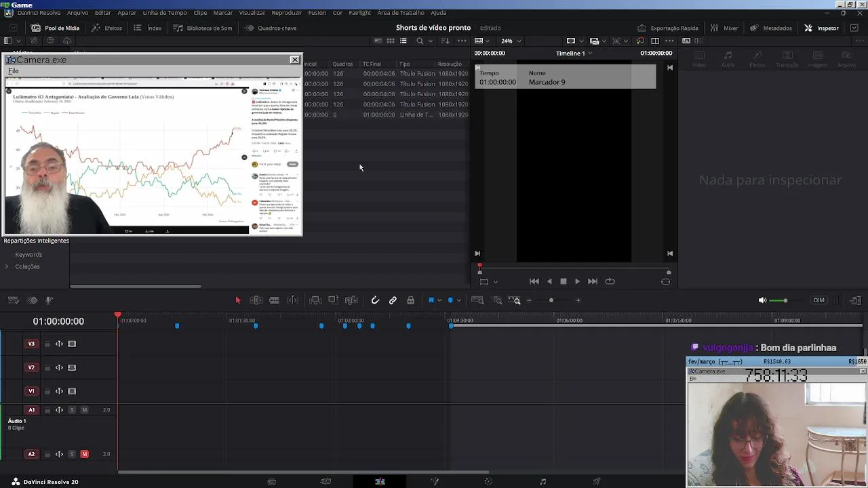868x488 pixels.
Task: Jump to first frame in viewer
Action: [x=534, y=281]
